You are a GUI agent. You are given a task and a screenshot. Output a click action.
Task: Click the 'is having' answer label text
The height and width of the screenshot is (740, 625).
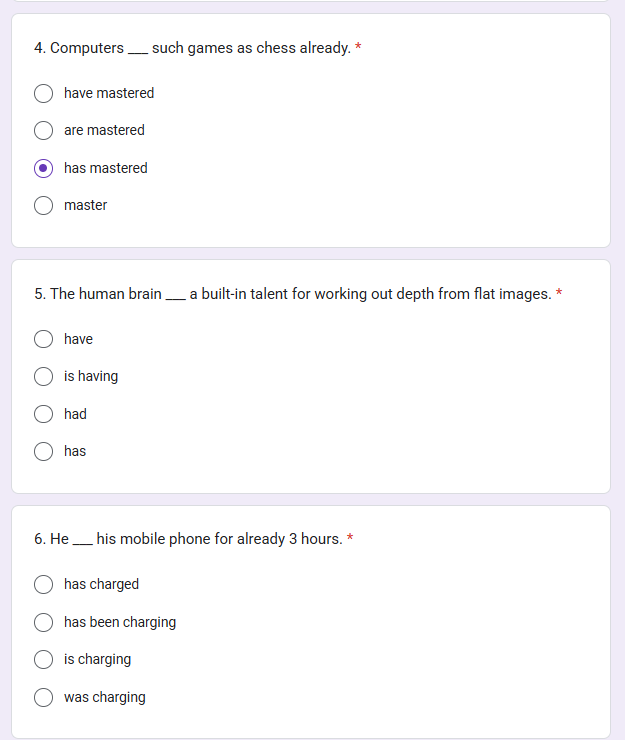[91, 376]
